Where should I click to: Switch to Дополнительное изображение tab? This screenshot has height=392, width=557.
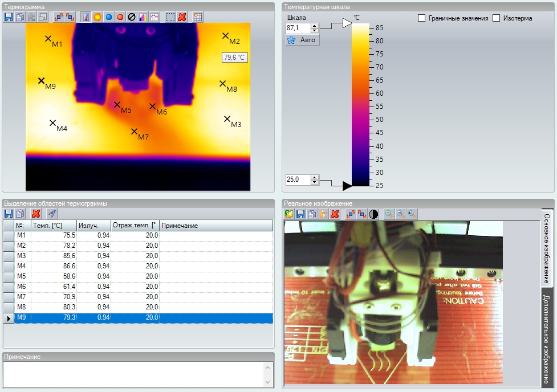(x=547, y=340)
